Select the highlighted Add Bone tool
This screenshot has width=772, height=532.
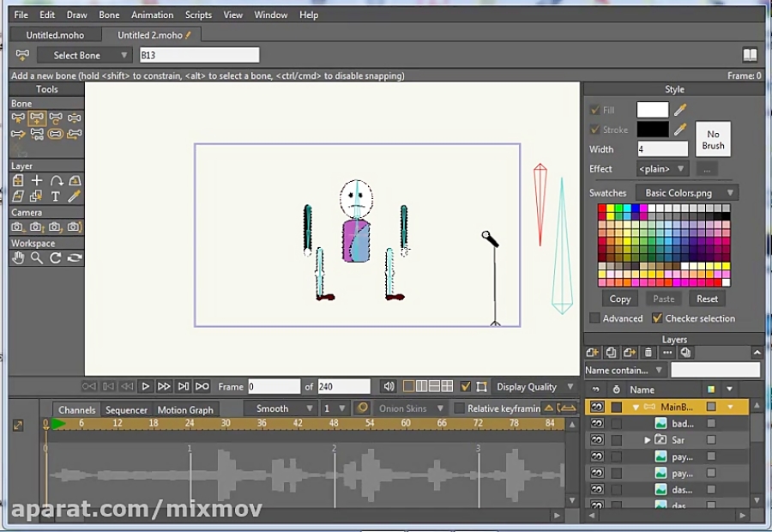(37, 118)
